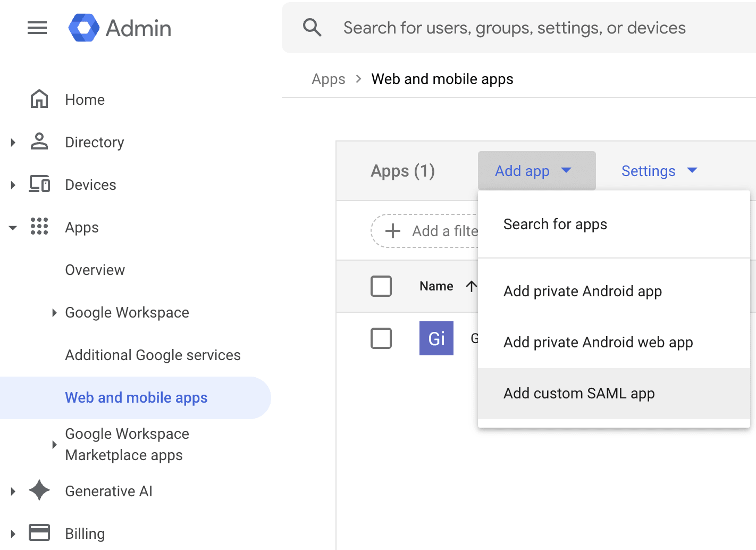Select the Generative AI sparkle icon

coord(39,490)
